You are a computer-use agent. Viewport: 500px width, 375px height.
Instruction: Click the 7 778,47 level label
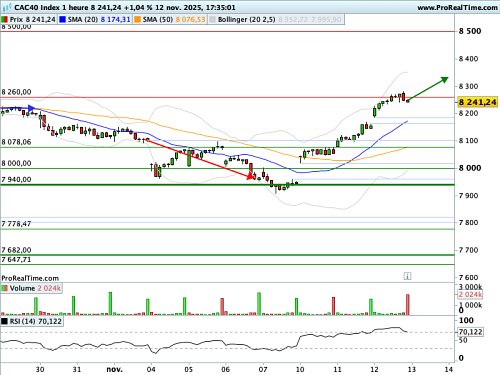(x=16, y=224)
